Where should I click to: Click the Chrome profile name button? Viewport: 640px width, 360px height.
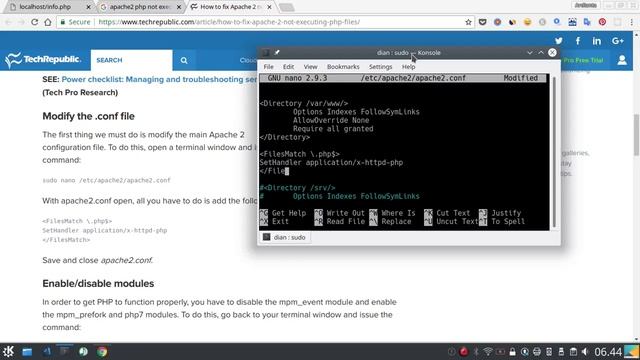(586, 6)
